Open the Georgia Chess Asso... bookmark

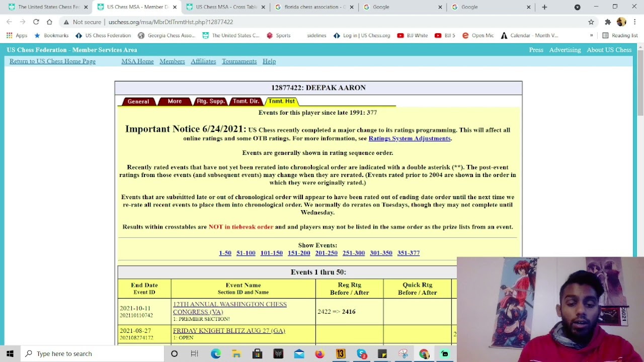pos(166,36)
